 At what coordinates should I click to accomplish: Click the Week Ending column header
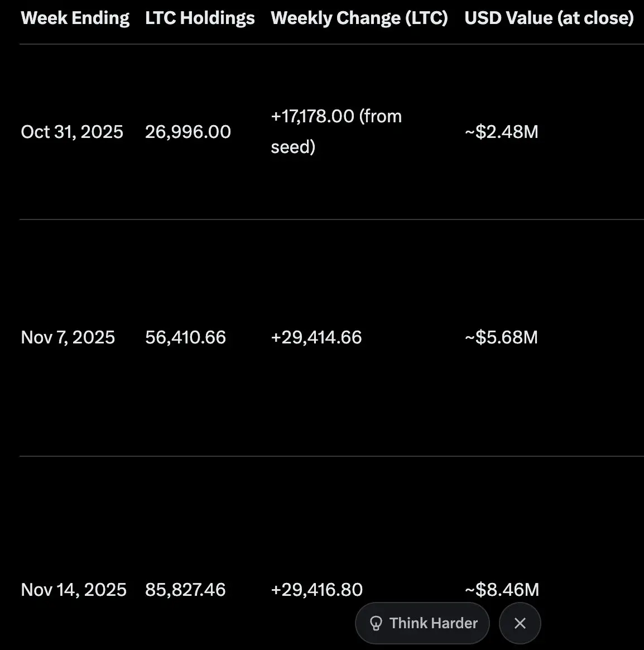75,18
